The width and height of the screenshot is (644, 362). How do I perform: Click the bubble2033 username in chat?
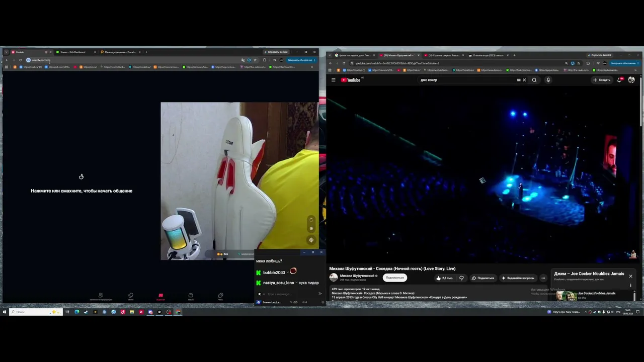pyautogui.click(x=274, y=273)
